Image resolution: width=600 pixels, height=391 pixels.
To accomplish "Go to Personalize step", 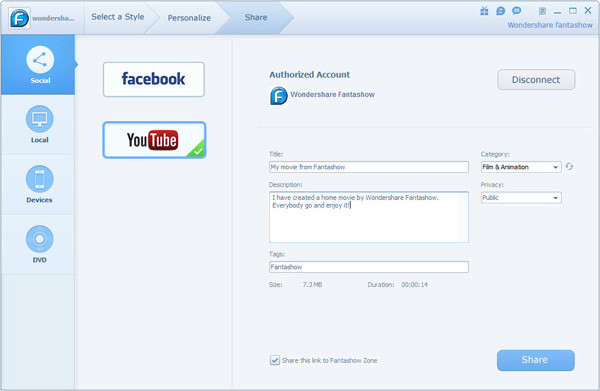I will (x=189, y=18).
